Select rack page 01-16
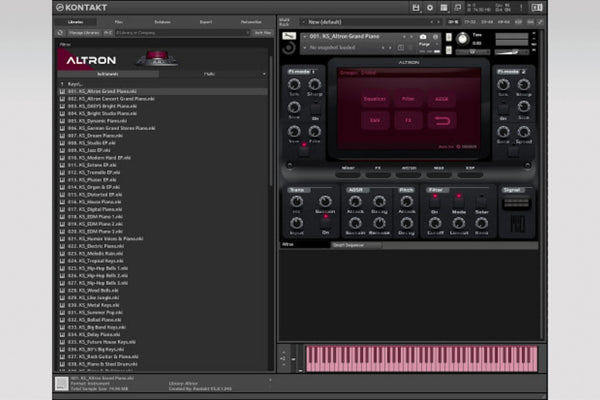The width and height of the screenshot is (600, 400). (x=453, y=22)
